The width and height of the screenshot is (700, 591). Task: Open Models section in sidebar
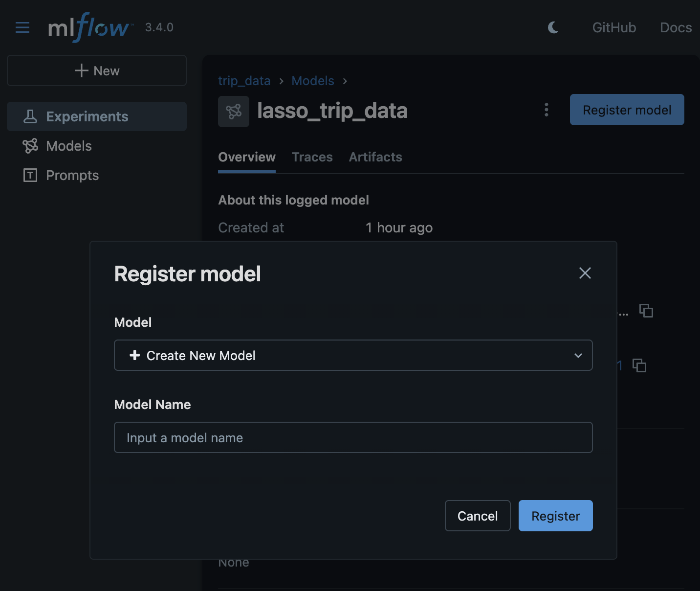68,146
